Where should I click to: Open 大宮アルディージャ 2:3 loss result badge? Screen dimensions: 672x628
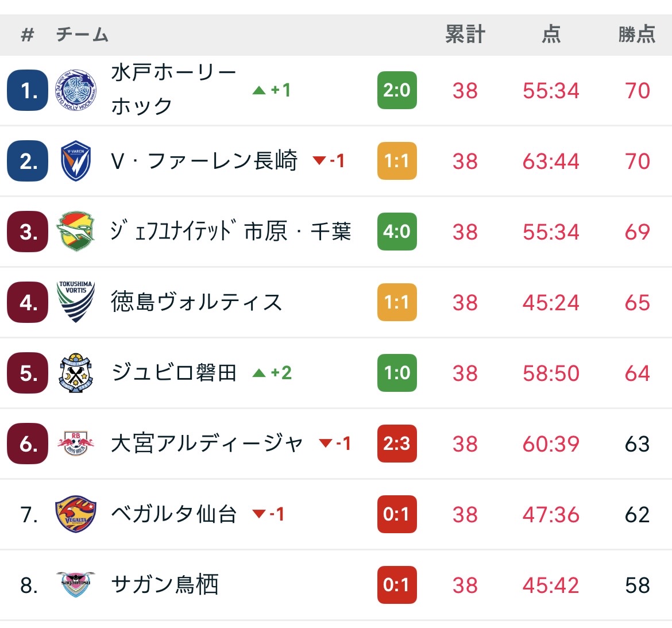pyautogui.click(x=397, y=444)
